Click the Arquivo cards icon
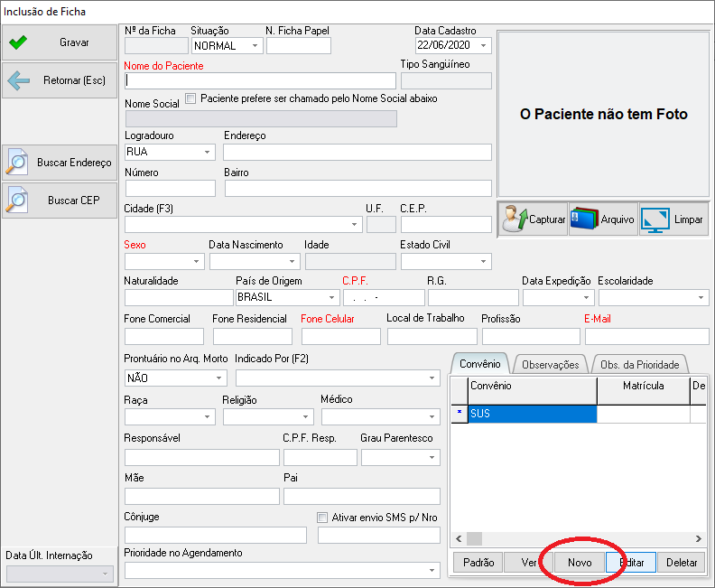 584,219
